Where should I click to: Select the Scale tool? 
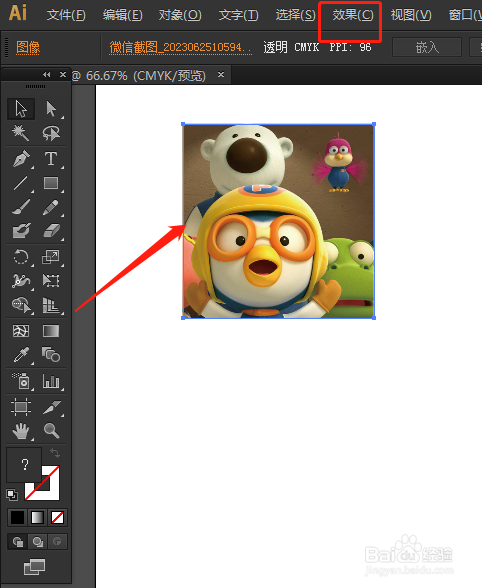[51, 257]
